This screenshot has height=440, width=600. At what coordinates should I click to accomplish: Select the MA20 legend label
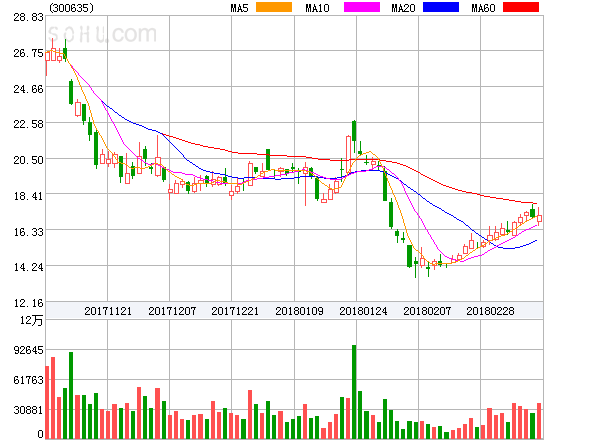403,8
